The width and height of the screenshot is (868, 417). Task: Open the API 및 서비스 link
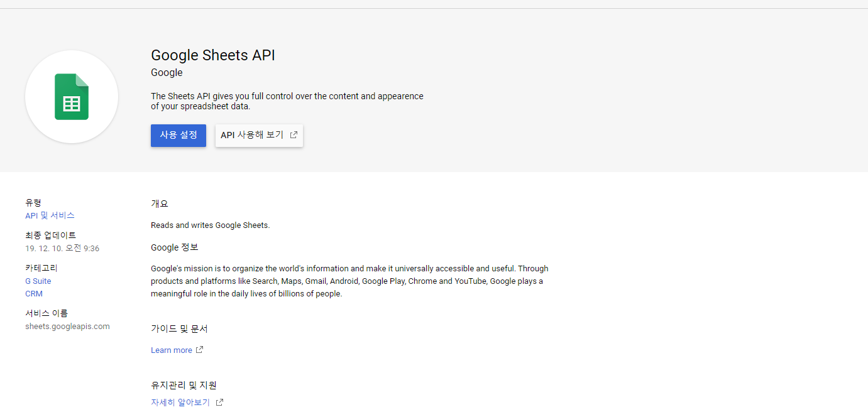[x=50, y=215]
